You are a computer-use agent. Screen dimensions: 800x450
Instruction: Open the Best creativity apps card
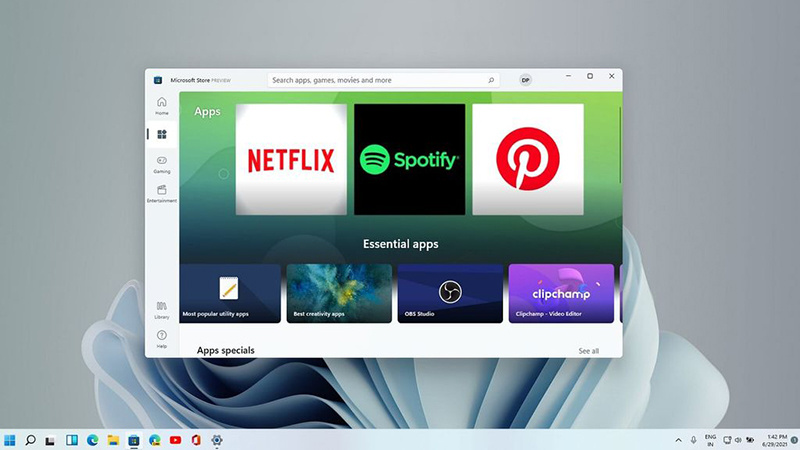pyautogui.click(x=339, y=293)
